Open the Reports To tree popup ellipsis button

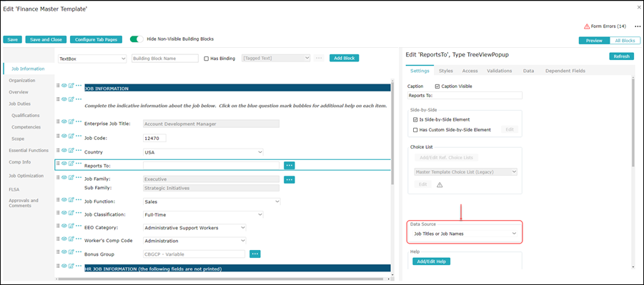pyautogui.click(x=289, y=165)
